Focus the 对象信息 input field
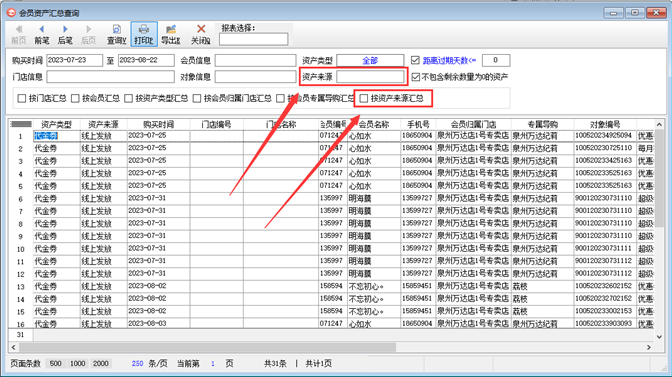 [255, 77]
